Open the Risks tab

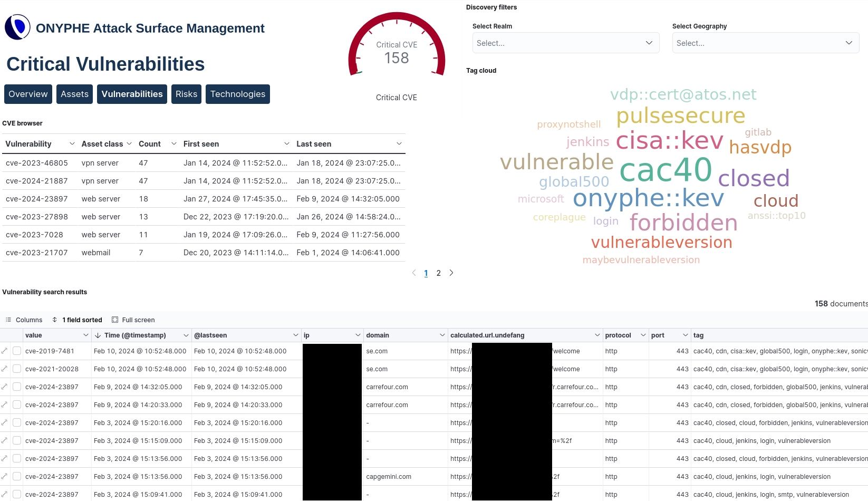(186, 94)
